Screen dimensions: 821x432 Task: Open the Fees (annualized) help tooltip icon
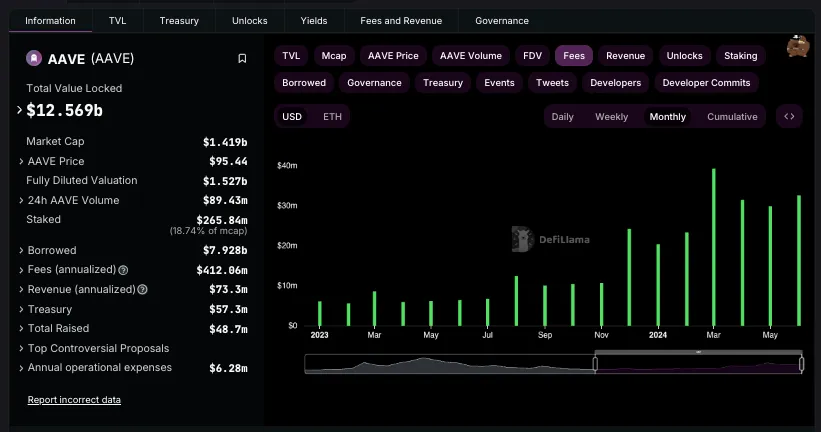point(123,270)
